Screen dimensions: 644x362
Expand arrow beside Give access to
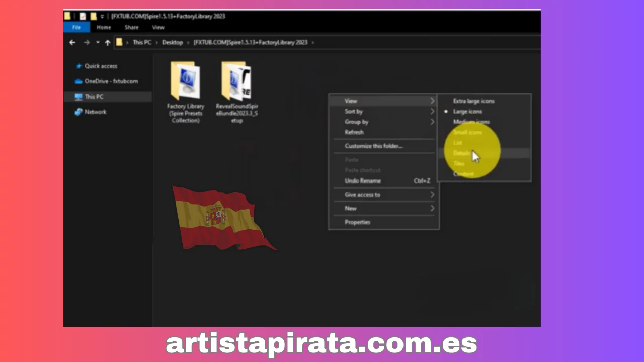coord(432,195)
